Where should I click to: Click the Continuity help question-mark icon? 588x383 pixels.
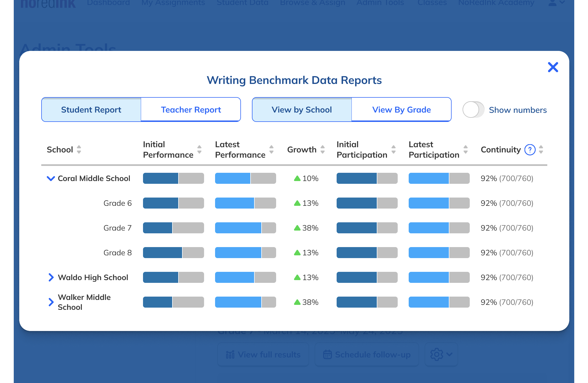click(530, 150)
